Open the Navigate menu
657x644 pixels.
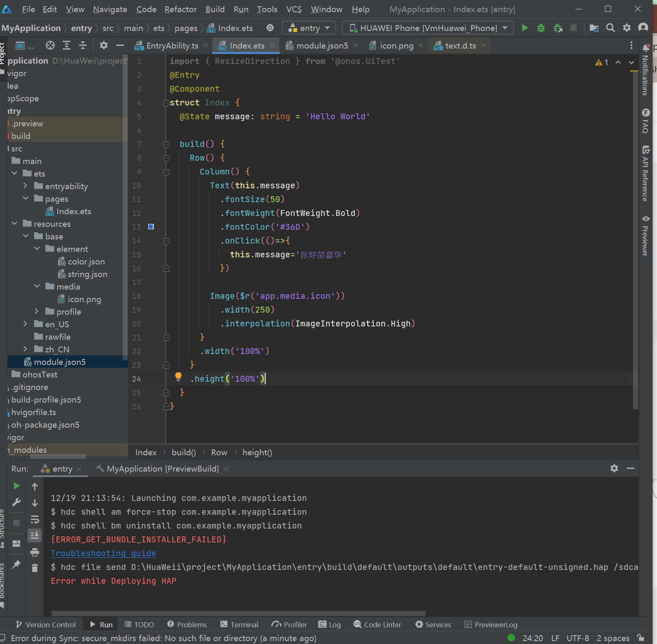[x=110, y=9]
